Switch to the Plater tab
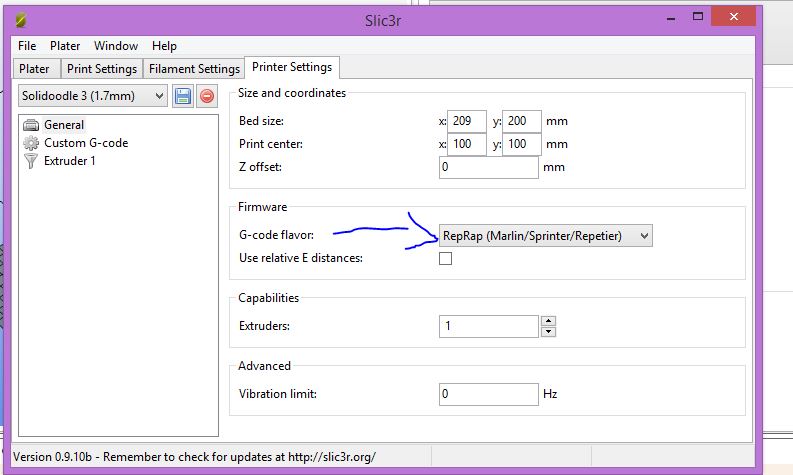The width and height of the screenshot is (793, 475). click(x=34, y=69)
